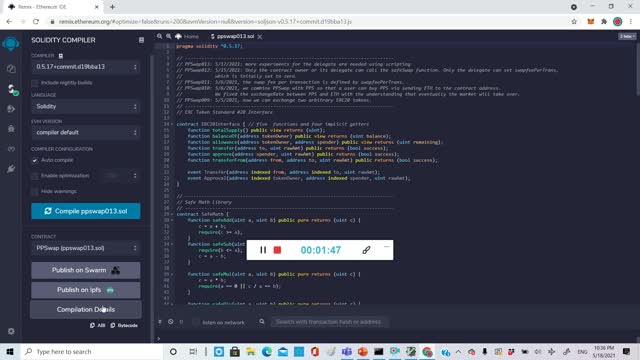Collapse safeAdd function fold arrow
640x360 pixels.
(x=172, y=220)
